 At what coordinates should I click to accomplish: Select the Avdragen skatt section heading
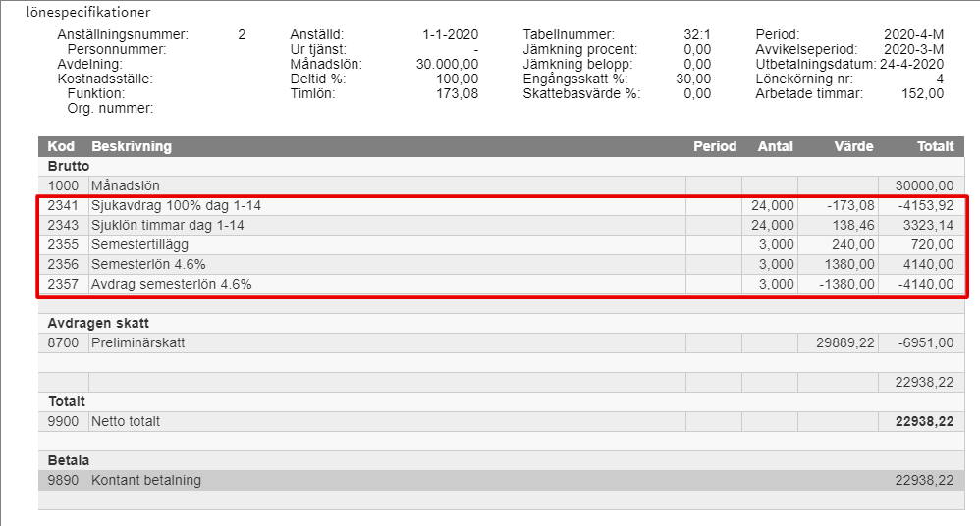click(x=98, y=324)
